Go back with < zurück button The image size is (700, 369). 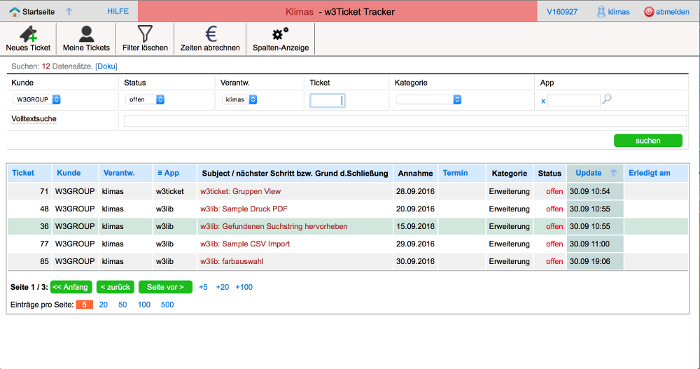pyautogui.click(x=115, y=287)
